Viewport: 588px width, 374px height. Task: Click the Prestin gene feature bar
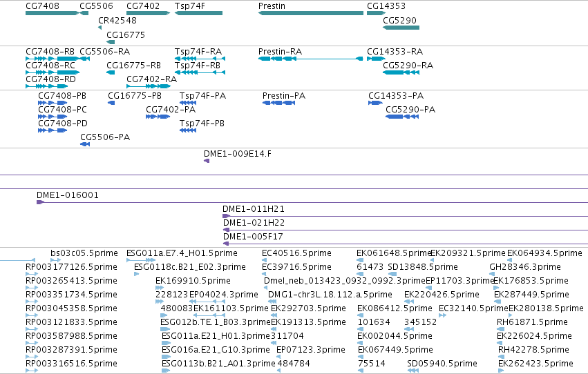click(311, 13)
